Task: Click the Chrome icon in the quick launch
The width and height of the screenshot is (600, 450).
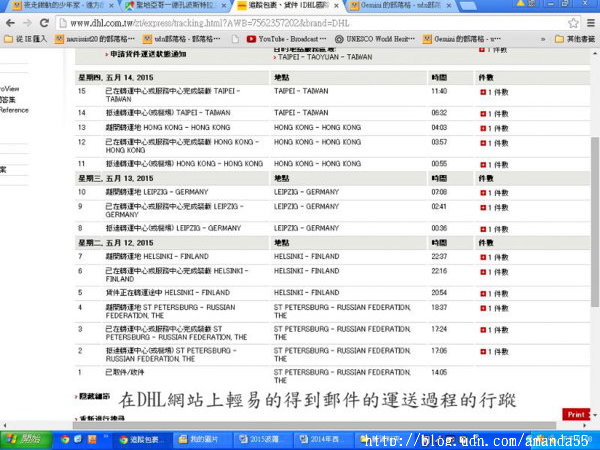Action: (x=65, y=439)
